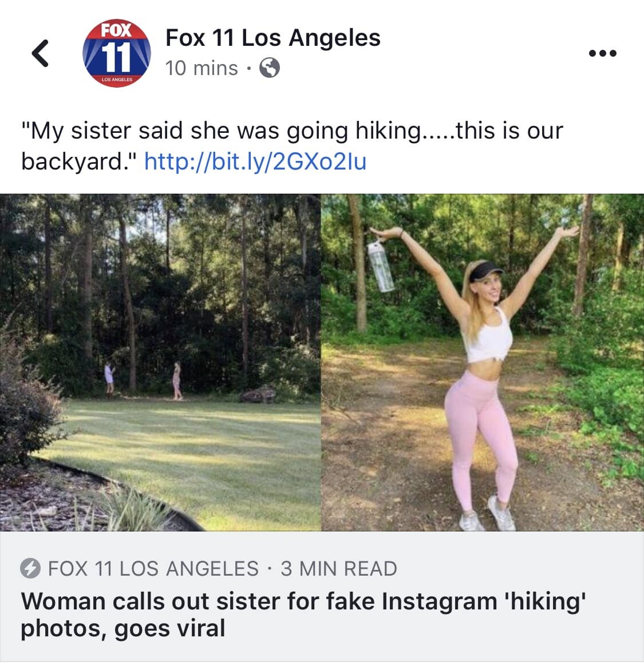Open the "Woman calls out sister" headline

click(303, 601)
